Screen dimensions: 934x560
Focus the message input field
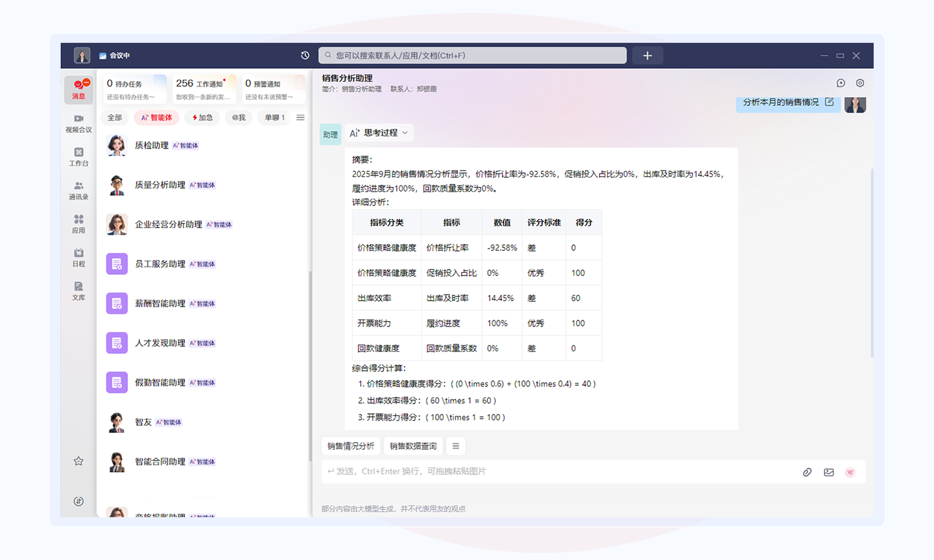click(x=558, y=471)
